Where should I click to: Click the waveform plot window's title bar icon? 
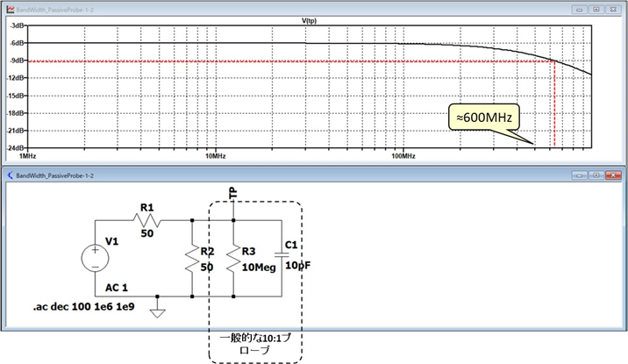tap(10, 7)
